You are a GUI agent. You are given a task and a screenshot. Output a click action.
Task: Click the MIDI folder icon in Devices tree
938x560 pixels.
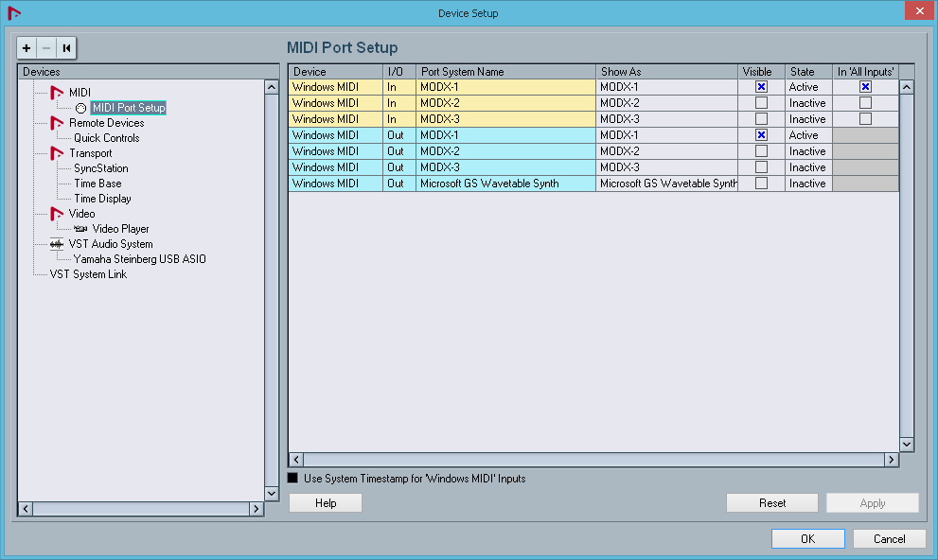[x=57, y=92]
